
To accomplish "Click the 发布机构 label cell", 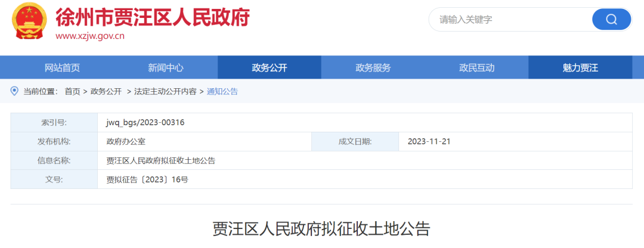I will click(x=54, y=142).
